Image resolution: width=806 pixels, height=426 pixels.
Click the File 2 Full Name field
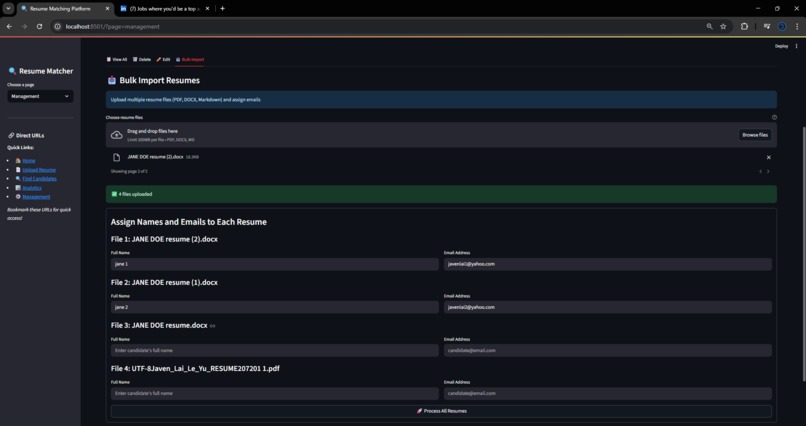click(274, 307)
